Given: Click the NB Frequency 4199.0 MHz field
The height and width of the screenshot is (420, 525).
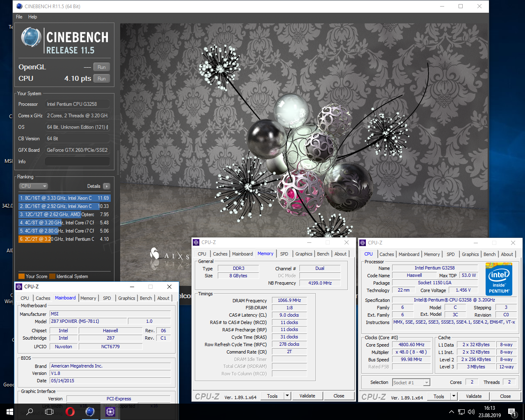Looking at the screenshot, I should [320, 283].
